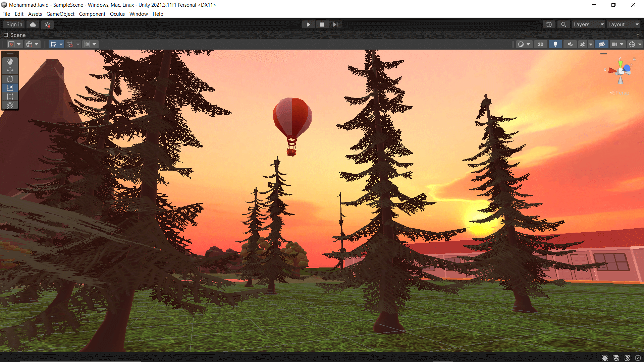The height and width of the screenshot is (362, 644).
Task: Select the Rect transform tool
Action: tap(10, 97)
